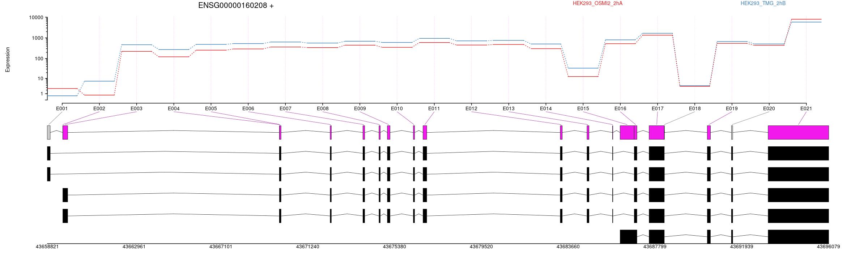
Task: Click the blue line dip above E015
Action: 583,68
